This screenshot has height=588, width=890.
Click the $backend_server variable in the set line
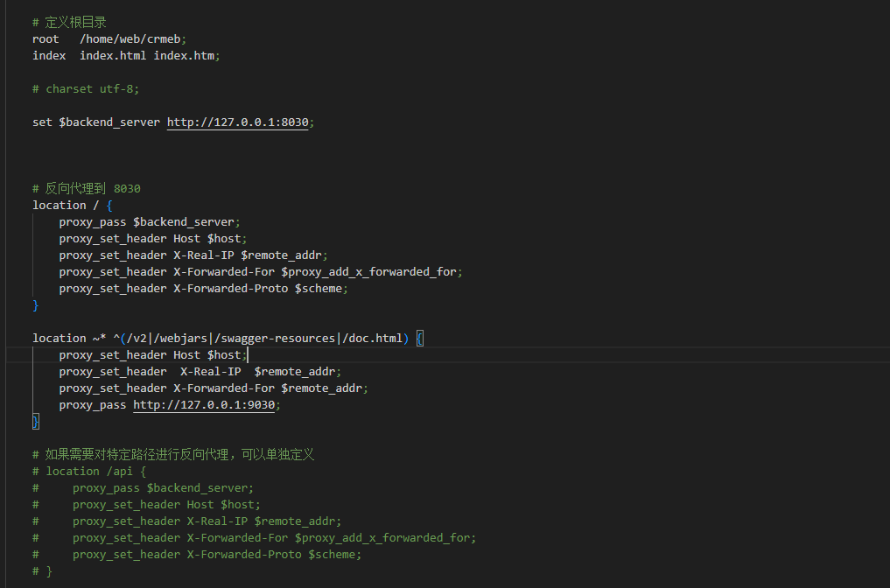click(109, 122)
